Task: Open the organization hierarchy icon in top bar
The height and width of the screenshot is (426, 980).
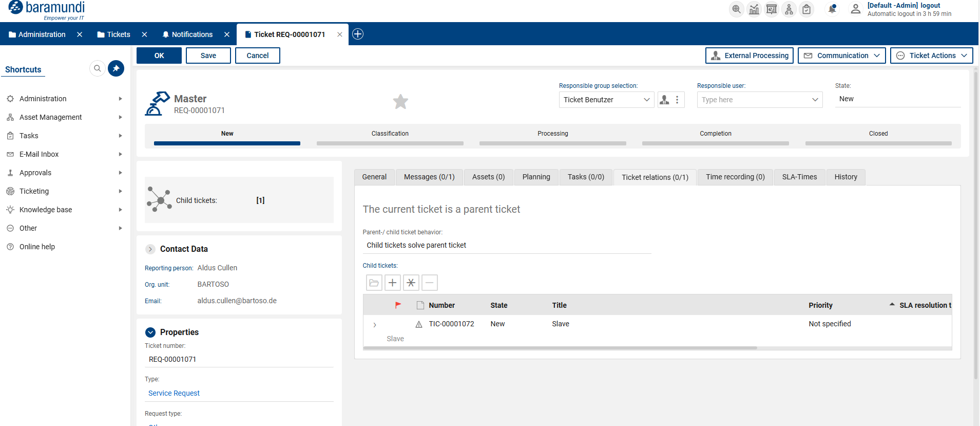Action: pyautogui.click(x=789, y=9)
